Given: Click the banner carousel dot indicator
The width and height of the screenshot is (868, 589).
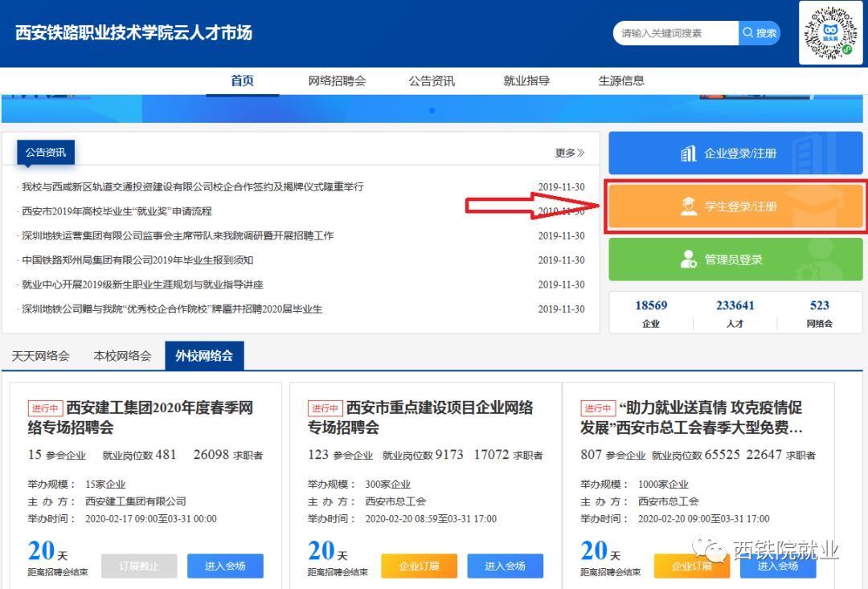Looking at the screenshot, I should (x=432, y=110).
